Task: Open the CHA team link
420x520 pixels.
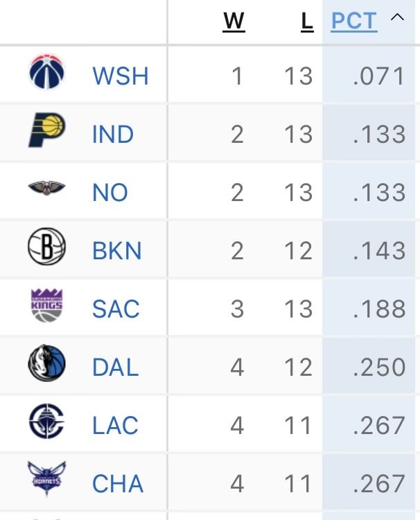Action: point(118,484)
